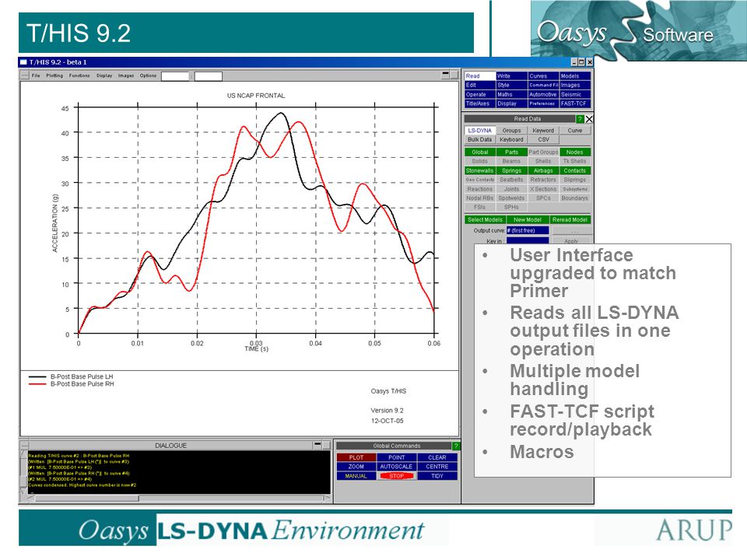Open help for Global Commands panel
Image resolution: width=747 pixels, height=560 pixels.
click(x=456, y=446)
